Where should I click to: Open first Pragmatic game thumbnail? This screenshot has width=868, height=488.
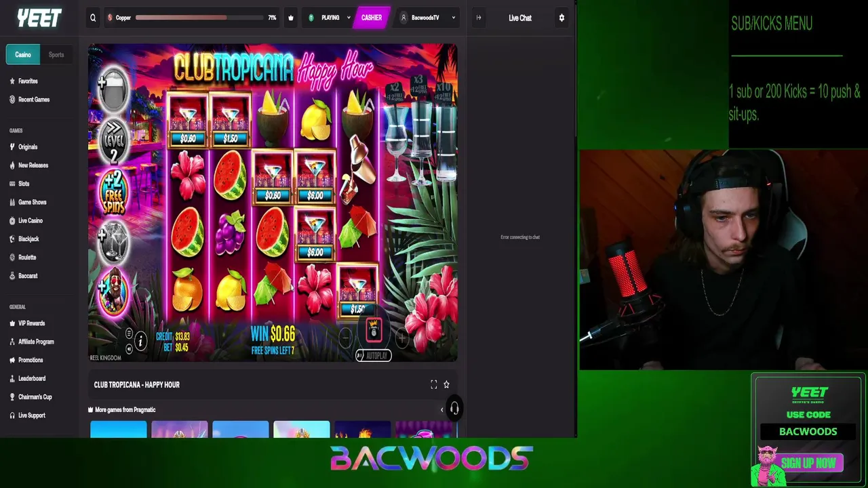(x=119, y=429)
